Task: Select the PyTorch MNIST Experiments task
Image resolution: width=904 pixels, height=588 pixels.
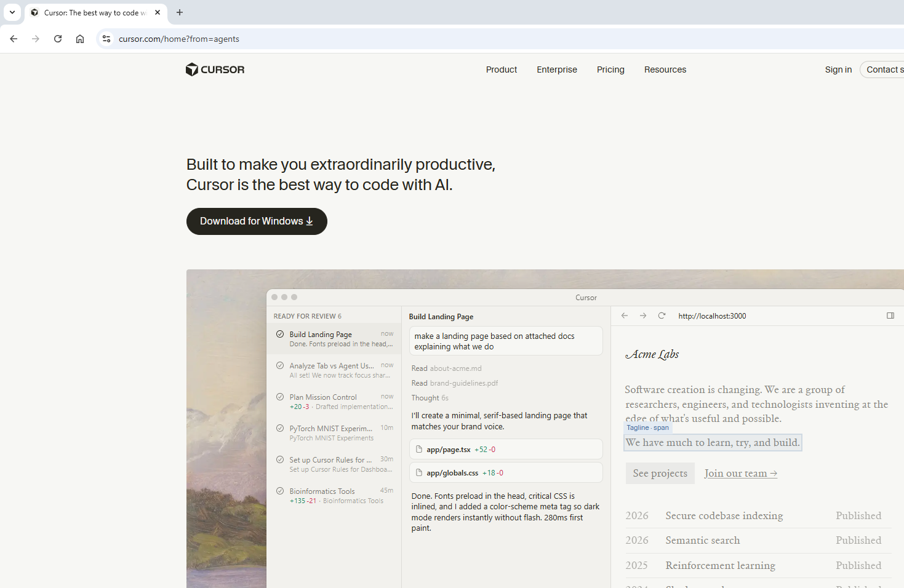Action: [x=334, y=433]
